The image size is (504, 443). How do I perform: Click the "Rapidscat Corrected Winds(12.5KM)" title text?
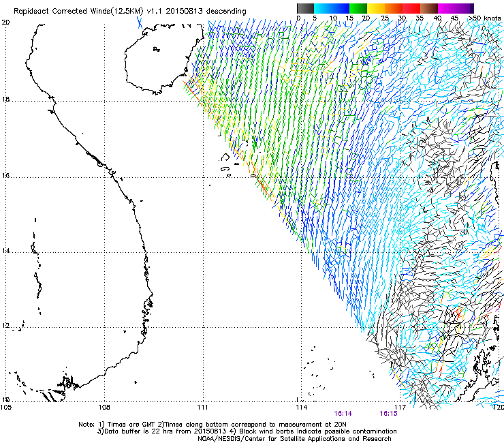(78, 11)
